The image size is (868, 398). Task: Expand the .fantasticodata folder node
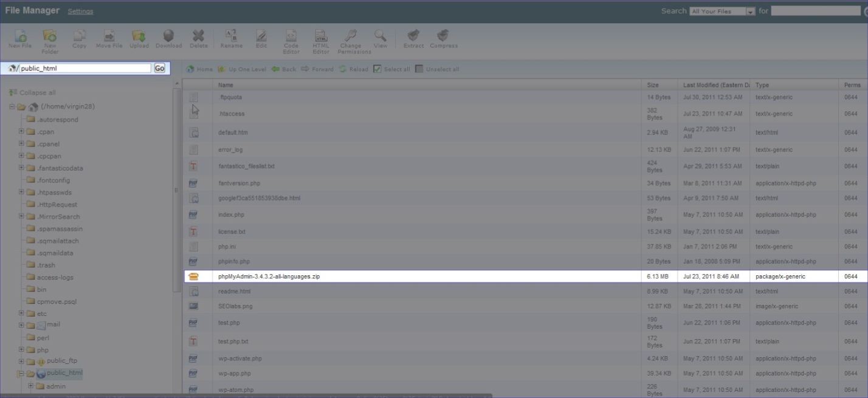[21, 168]
